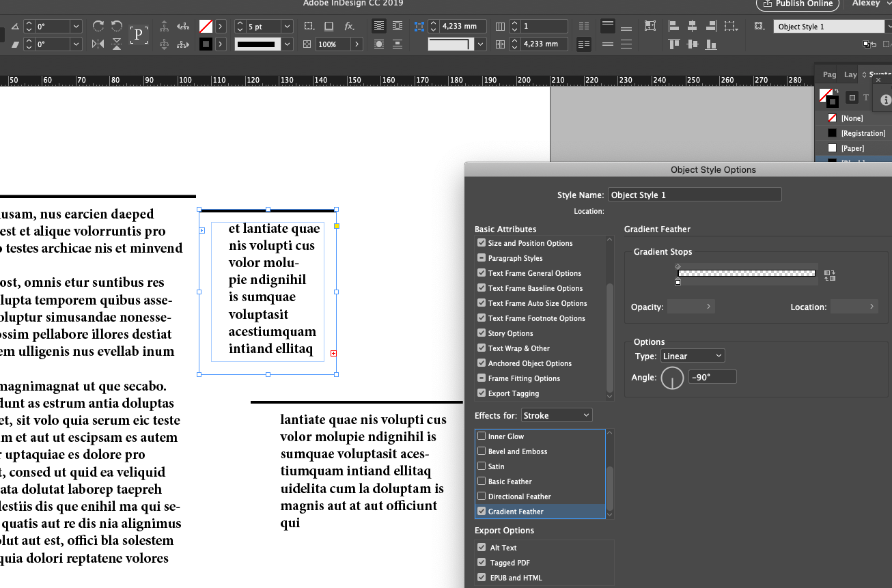Click the Reverse Gradient icon

tap(830, 275)
